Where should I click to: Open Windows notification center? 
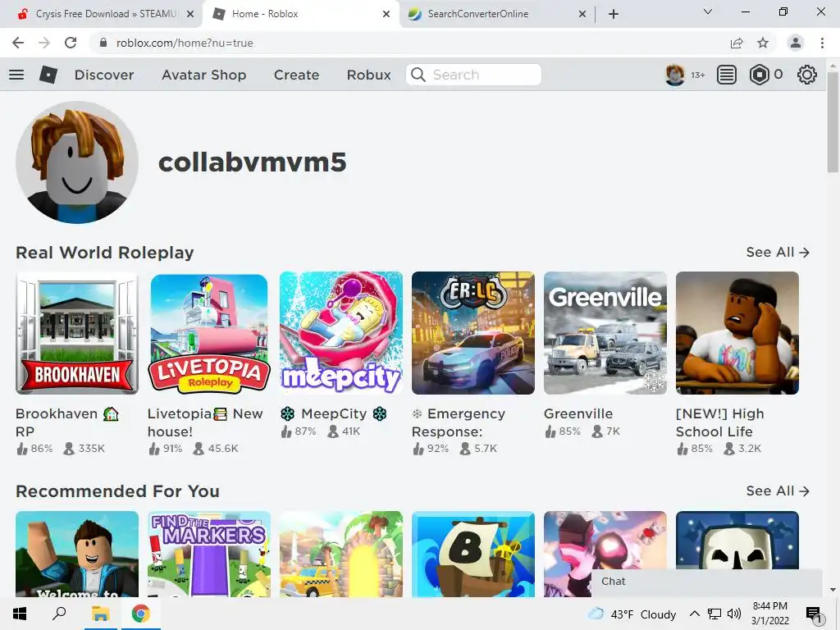pos(815,614)
